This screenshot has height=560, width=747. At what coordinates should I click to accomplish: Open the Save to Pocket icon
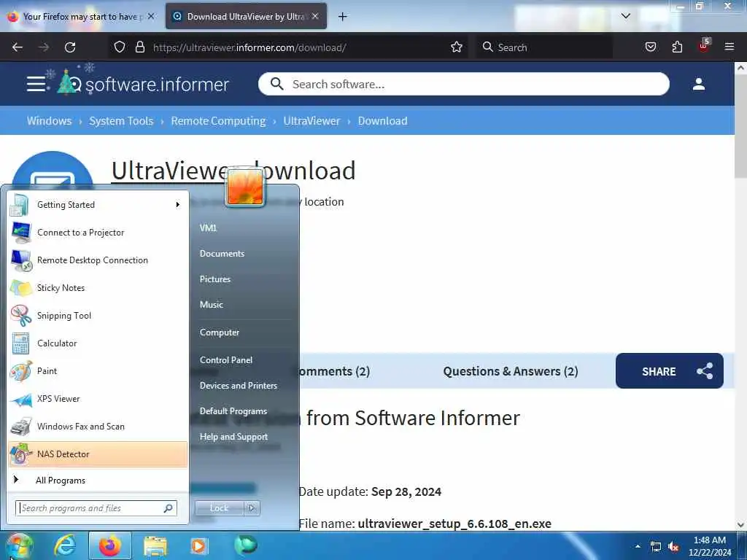click(x=650, y=47)
